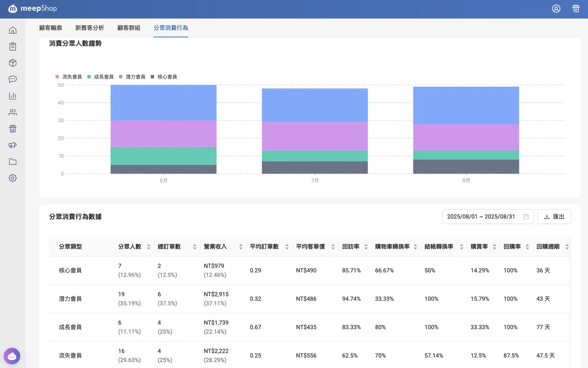Toggle 核心會員 legend series
Image resolution: width=588 pixels, height=368 pixels.
click(x=164, y=77)
